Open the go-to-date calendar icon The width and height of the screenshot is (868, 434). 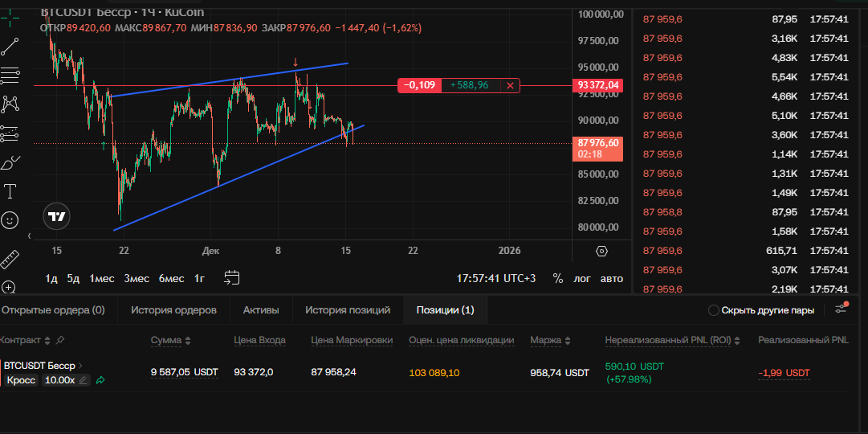(231, 278)
